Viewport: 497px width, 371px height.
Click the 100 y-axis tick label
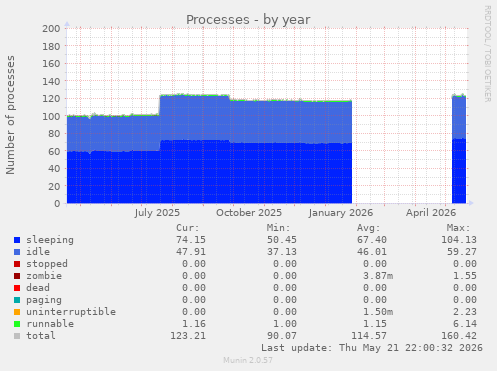[51, 116]
